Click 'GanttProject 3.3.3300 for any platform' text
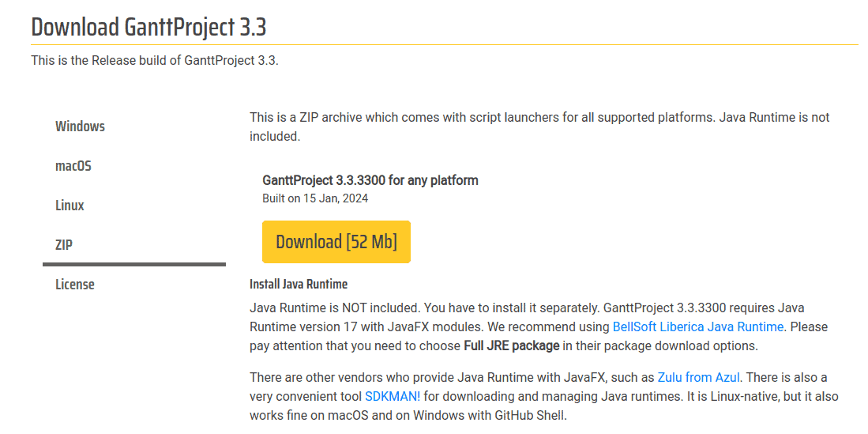Viewport: 868px width, 434px height. pos(370,180)
